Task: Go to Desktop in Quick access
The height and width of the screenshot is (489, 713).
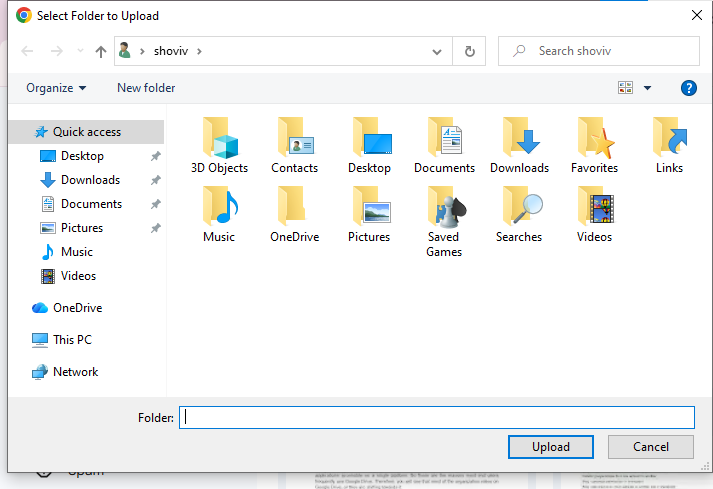Action: [82, 156]
